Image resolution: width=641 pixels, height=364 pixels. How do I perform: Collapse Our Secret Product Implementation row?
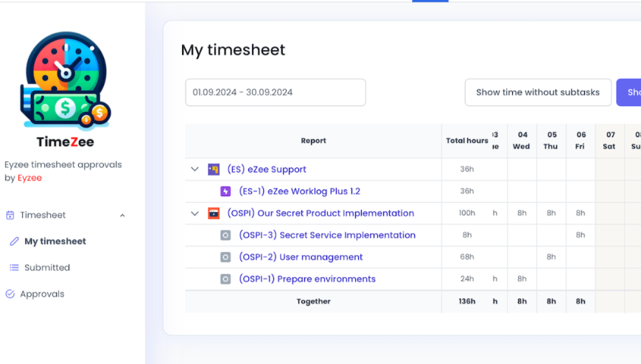click(195, 213)
